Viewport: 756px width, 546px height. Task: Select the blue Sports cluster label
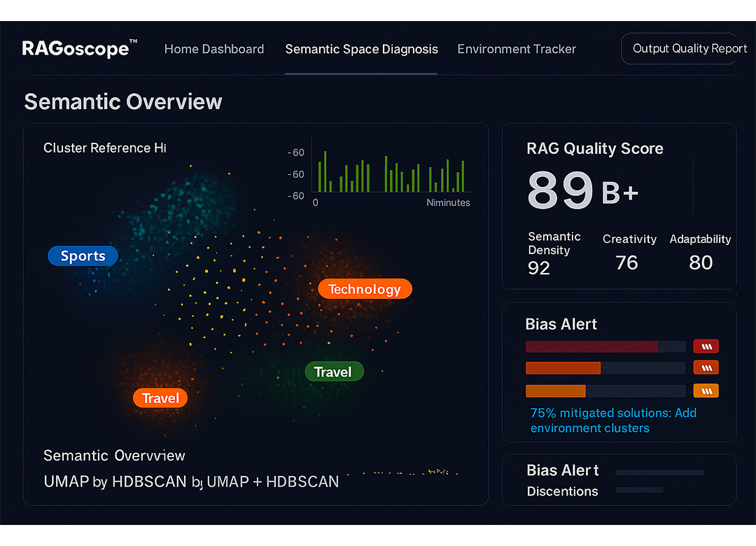[83, 256]
